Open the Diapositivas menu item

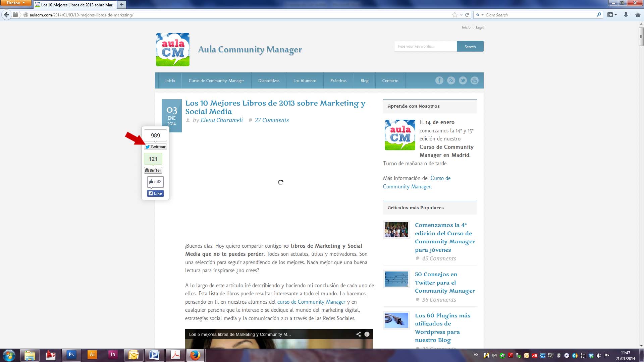269,81
